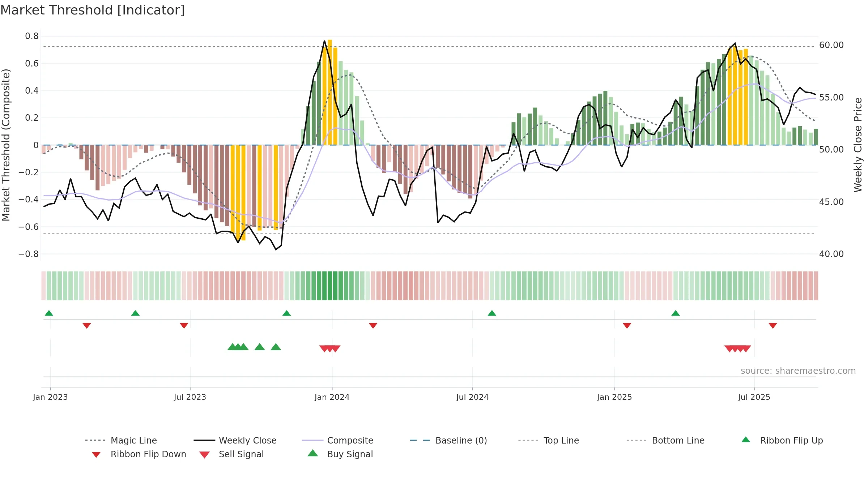
Task: Click the 40.00 weekly close price label
Action: [831, 254]
